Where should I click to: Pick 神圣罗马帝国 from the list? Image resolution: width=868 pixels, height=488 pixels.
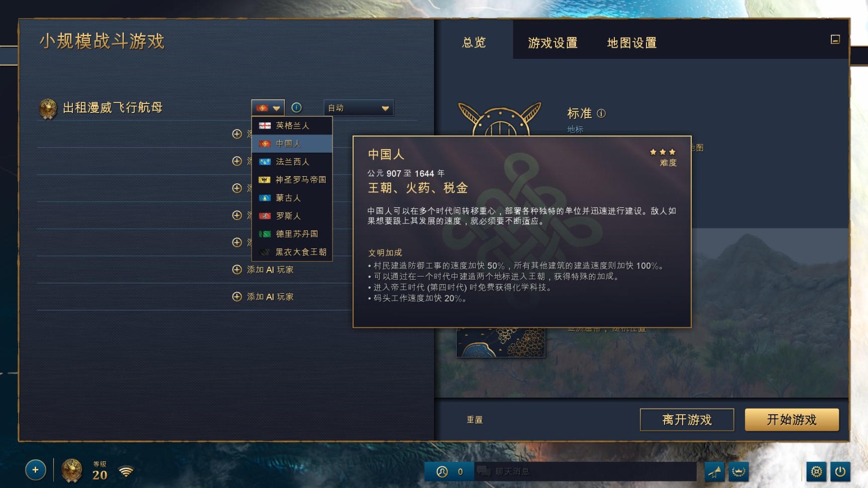point(292,180)
